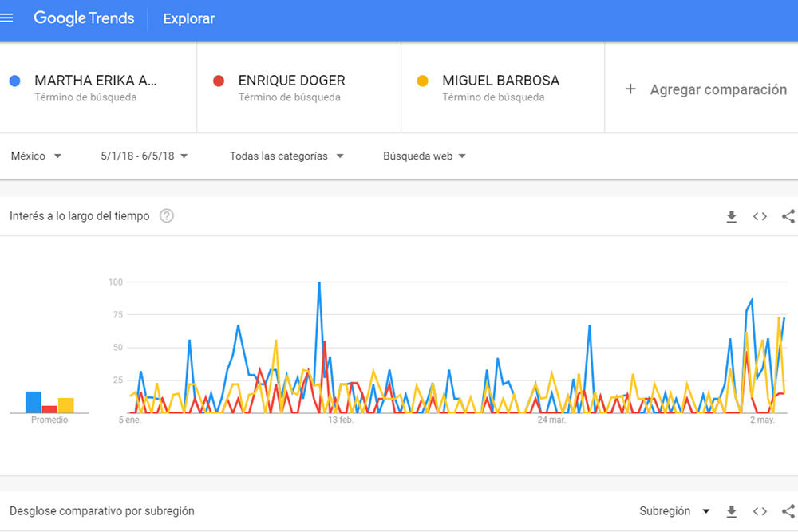Click the plus icon beside Agregar comparación
The height and width of the screenshot is (532, 798).
tap(630, 89)
